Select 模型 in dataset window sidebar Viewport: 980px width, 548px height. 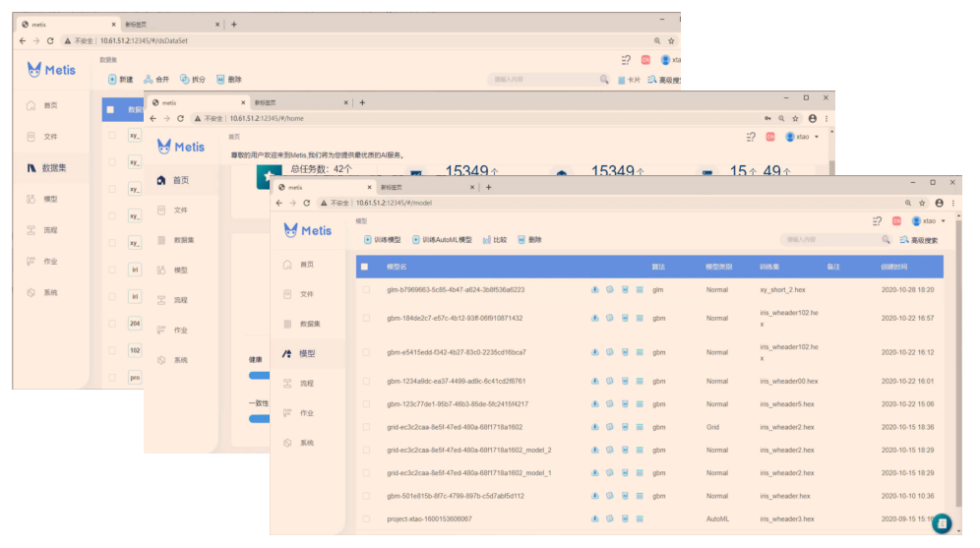(50, 200)
